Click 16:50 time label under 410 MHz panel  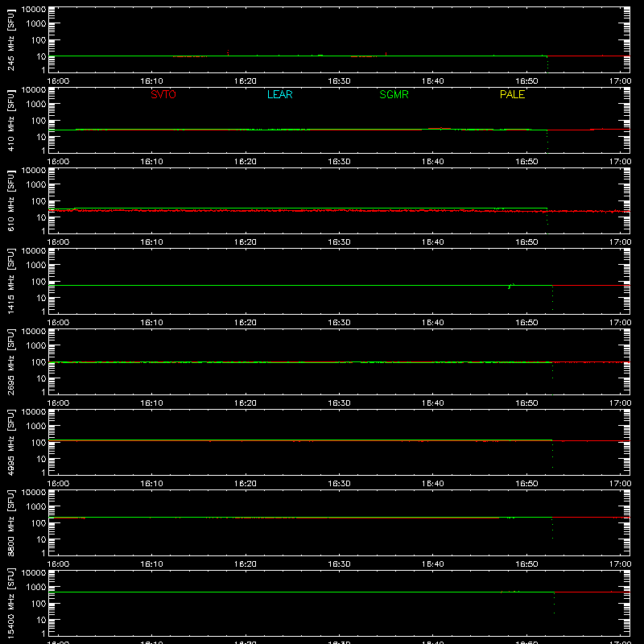[x=526, y=162]
